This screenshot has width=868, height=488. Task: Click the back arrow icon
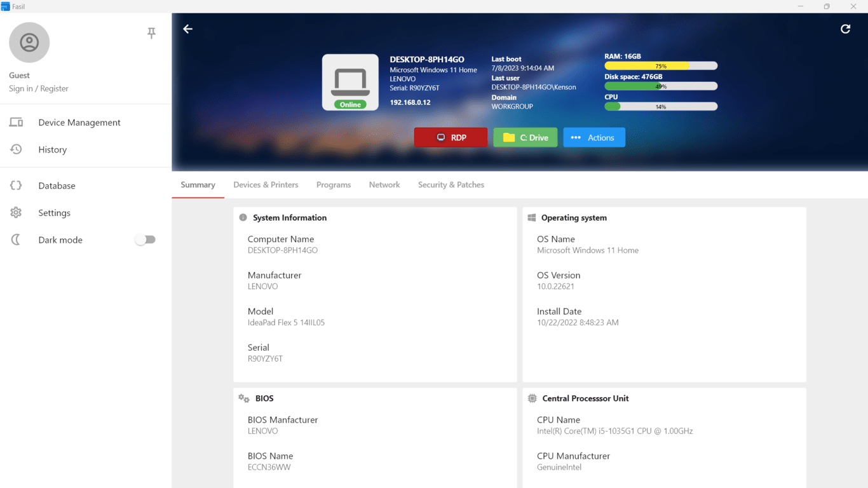click(188, 29)
